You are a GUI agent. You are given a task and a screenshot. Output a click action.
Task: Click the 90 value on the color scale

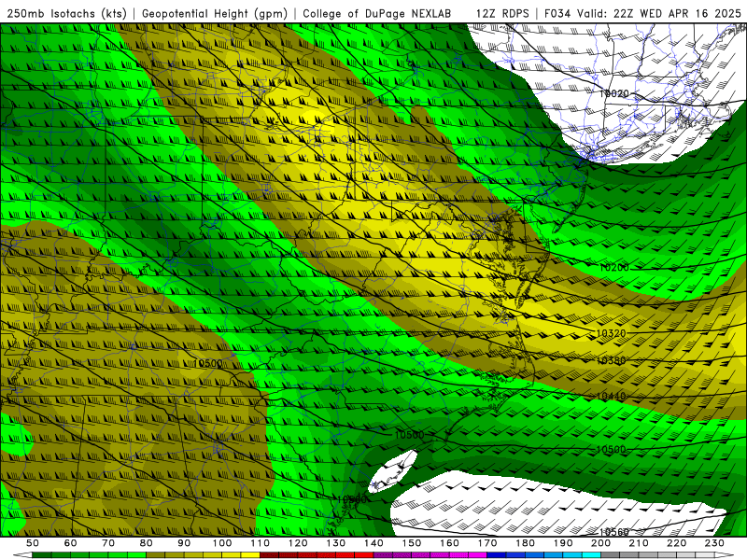184,543
